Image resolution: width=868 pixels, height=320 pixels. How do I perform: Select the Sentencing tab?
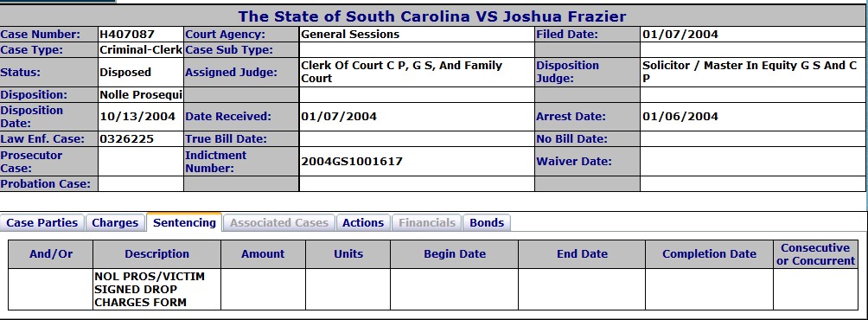tap(184, 222)
